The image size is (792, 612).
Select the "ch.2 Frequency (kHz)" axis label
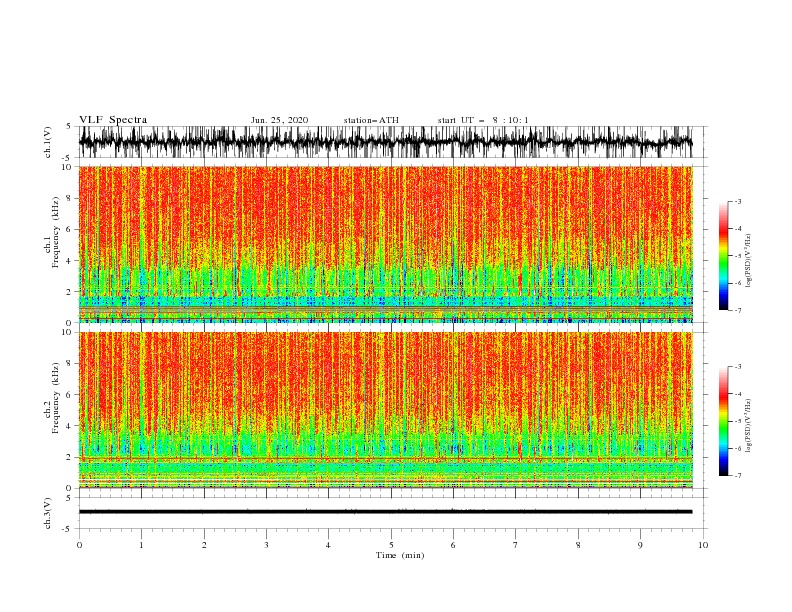point(52,397)
